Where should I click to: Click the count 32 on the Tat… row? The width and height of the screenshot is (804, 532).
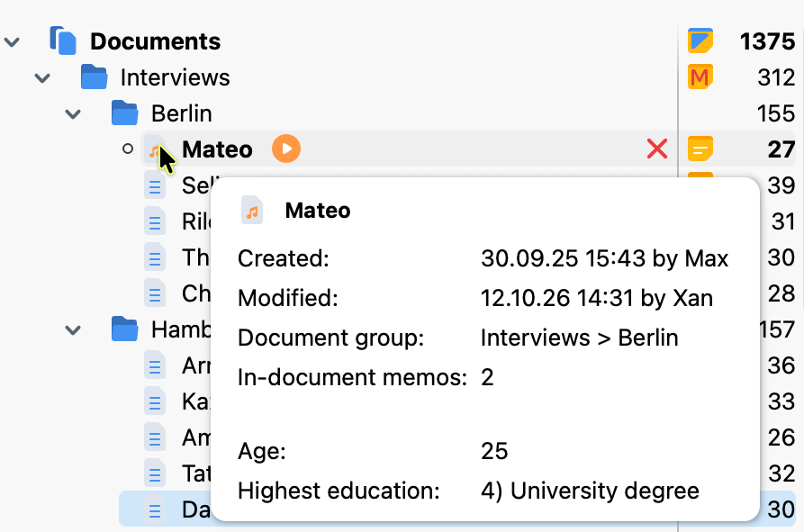[x=781, y=473]
